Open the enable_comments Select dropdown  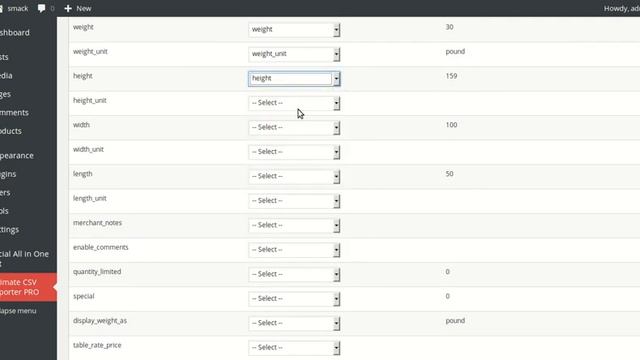tap(294, 250)
